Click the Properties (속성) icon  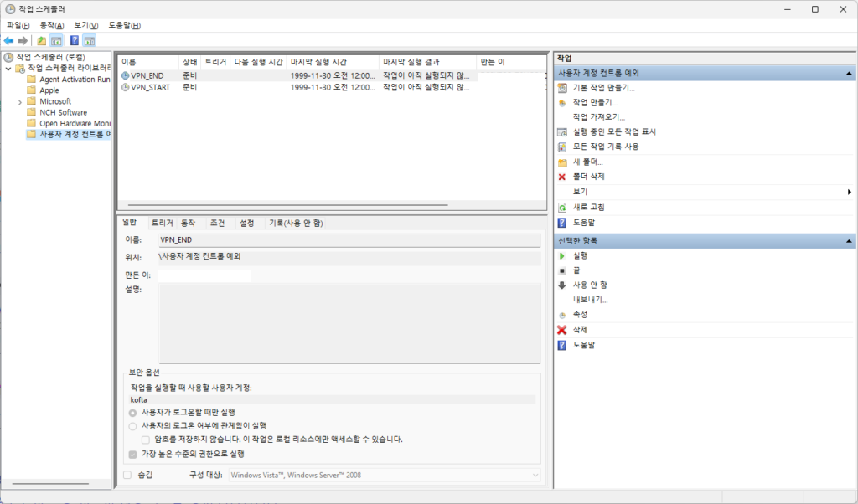[562, 315]
